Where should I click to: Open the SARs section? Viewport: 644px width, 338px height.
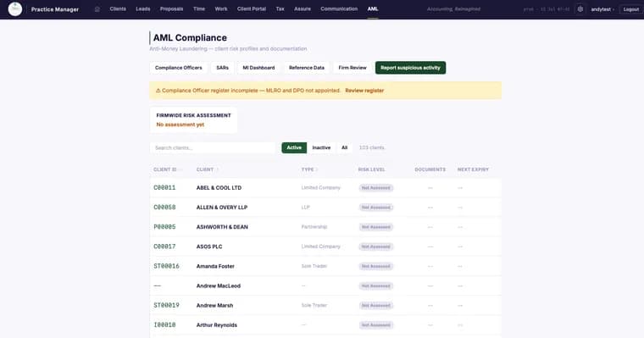pos(223,68)
